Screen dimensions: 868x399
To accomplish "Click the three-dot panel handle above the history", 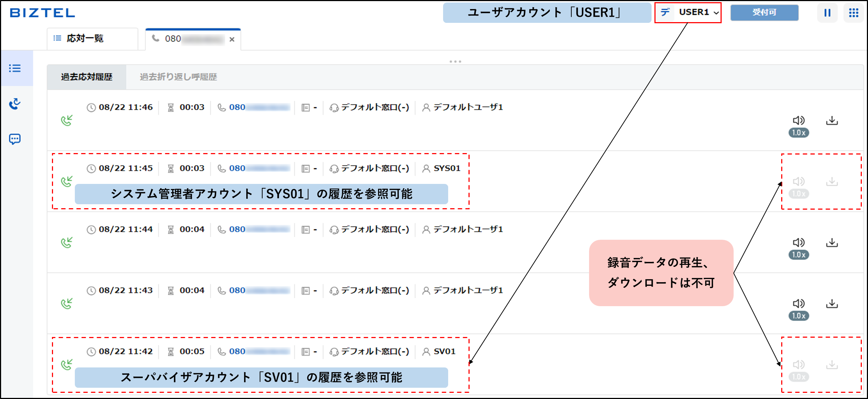I will 455,62.
